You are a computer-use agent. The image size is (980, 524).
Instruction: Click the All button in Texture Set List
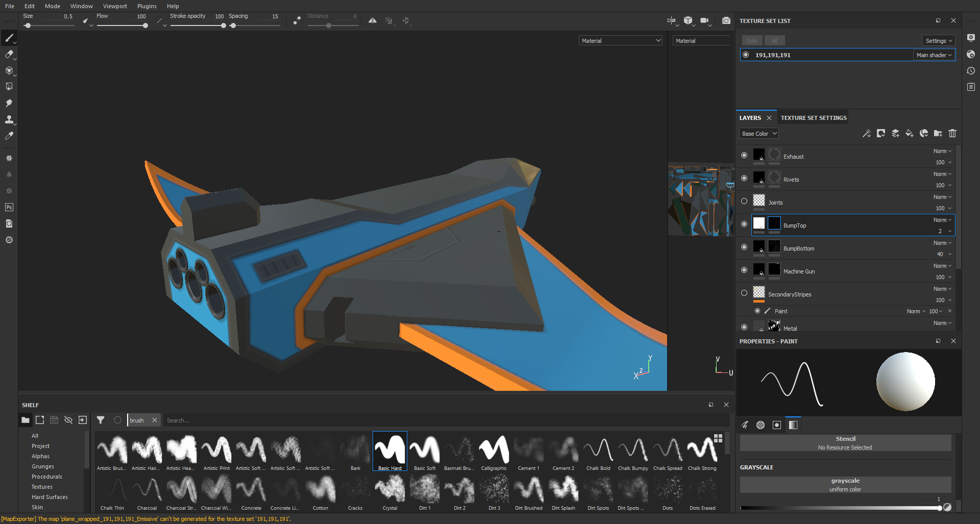[x=775, y=41]
